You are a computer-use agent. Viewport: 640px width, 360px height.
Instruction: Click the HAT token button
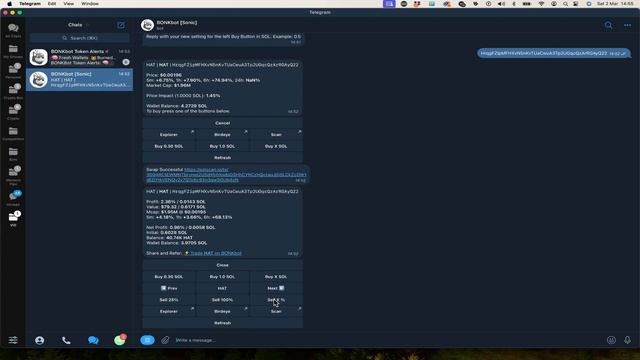point(222,288)
